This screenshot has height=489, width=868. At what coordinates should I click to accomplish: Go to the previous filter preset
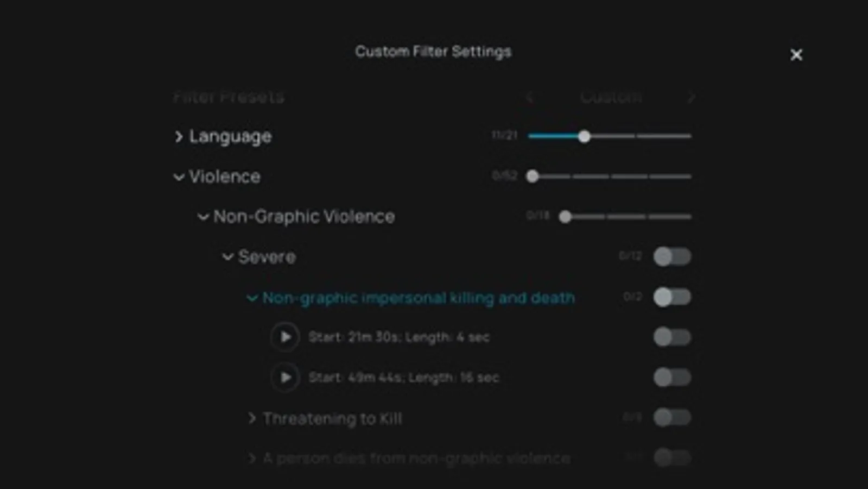tap(530, 97)
